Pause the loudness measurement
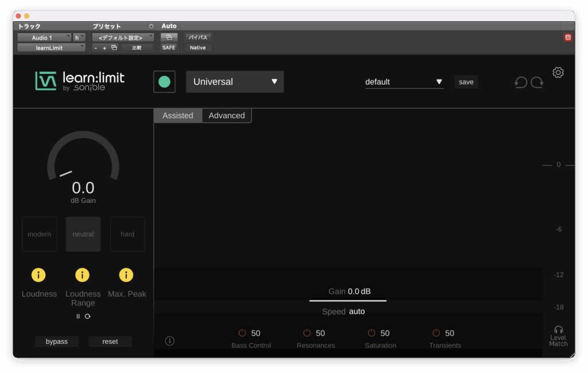588x373 pixels. (78, 316)
